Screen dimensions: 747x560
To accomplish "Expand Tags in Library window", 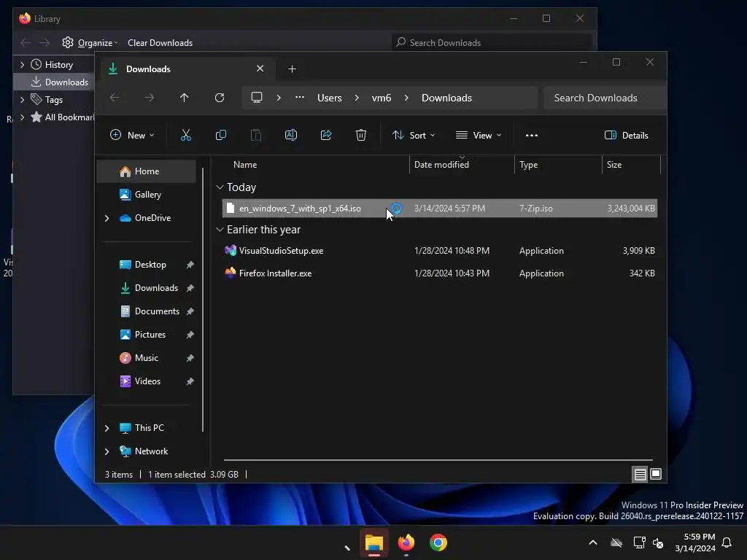I will 22,100.
